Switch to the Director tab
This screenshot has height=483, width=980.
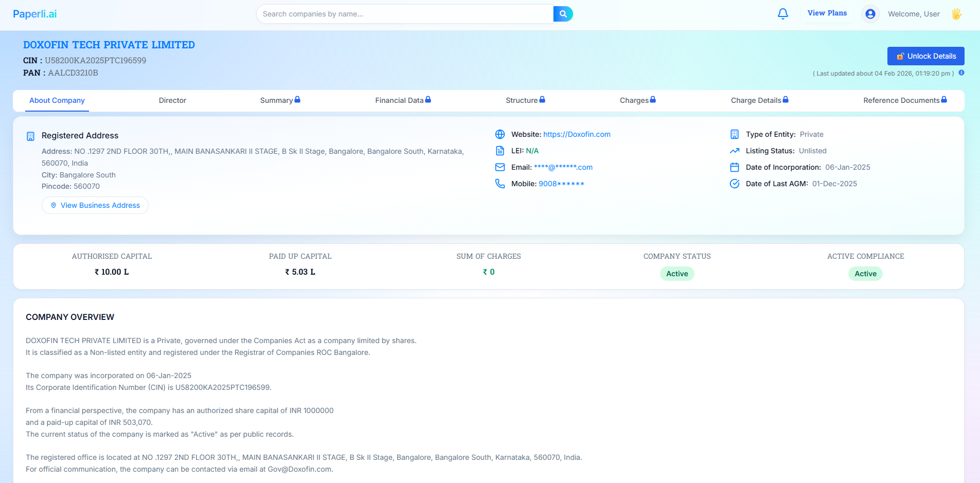(x=172, y=100)
